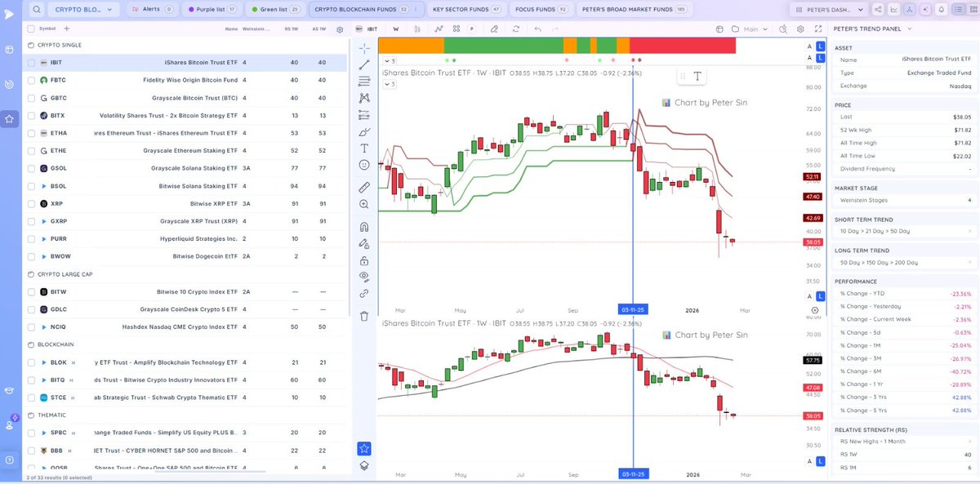
Task: Select the Fibonacci retracement tool
Action: tap(364, 81)
